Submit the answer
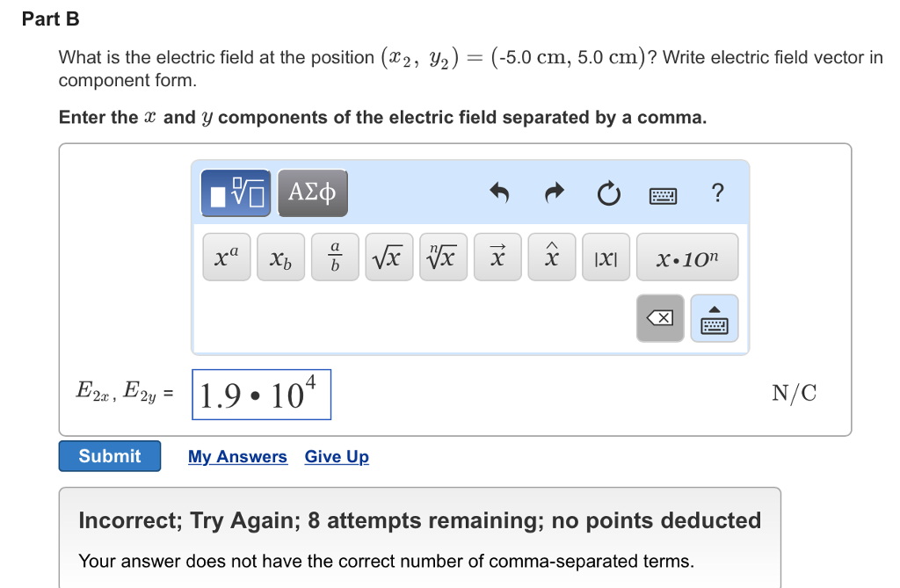 [x=109, y=455]
